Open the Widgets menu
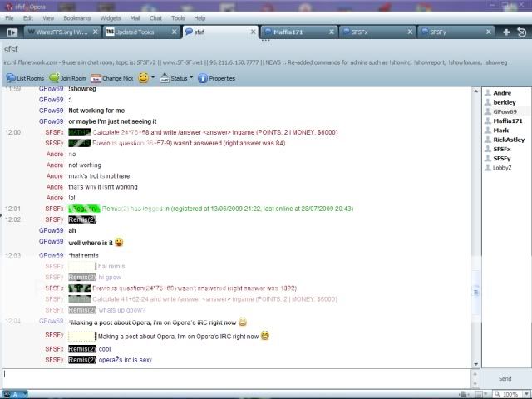This screenshot has height=399, width=532. click(x=111, y=18)
